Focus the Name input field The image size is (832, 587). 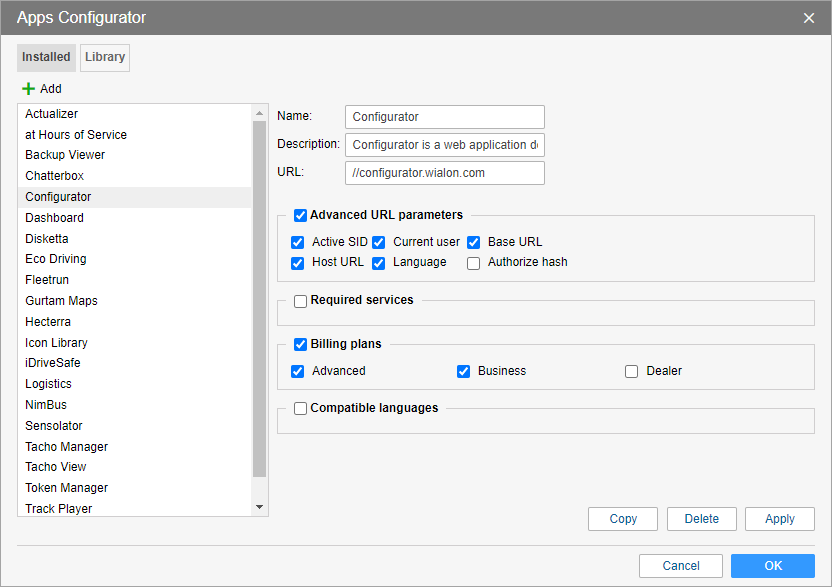tap(445, 117)
